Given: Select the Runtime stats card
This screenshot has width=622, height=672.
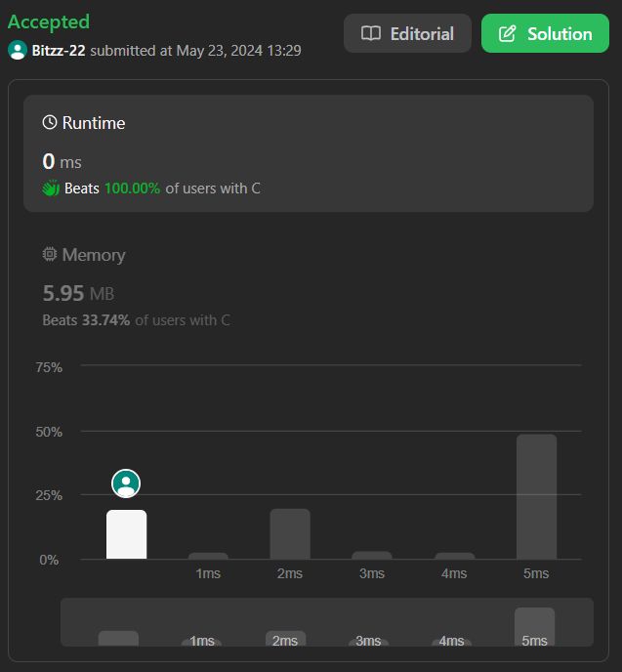Looking at the screenshot, I should (x=309, y=153).
